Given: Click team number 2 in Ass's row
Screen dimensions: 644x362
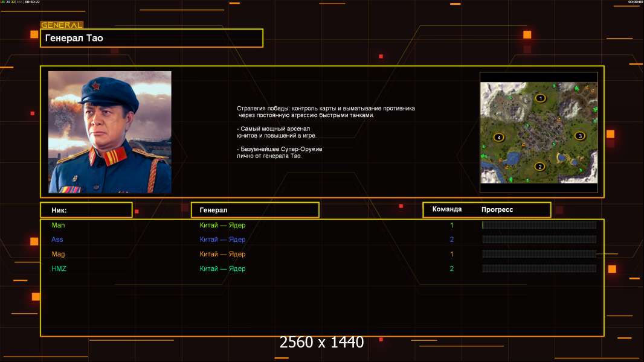Looking at the screenshot, I should (452, 240).
